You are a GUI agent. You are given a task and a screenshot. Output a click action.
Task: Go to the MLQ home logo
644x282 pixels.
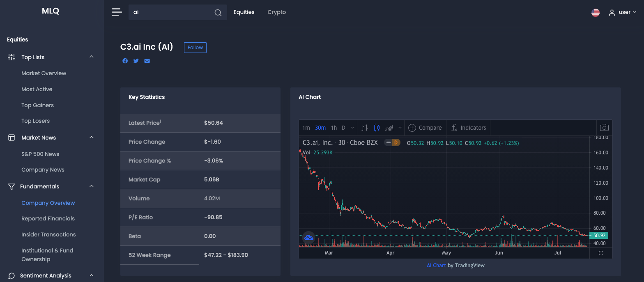51,11
